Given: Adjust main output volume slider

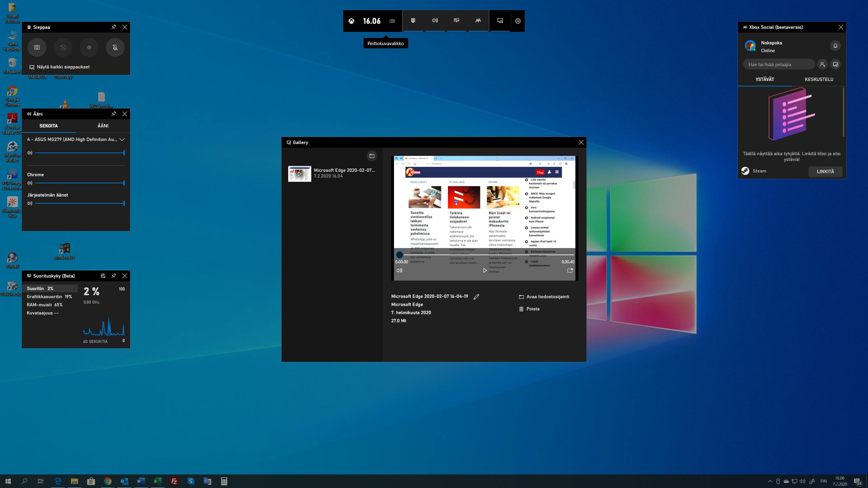Looking at the screenshot, I should [80, 153].
